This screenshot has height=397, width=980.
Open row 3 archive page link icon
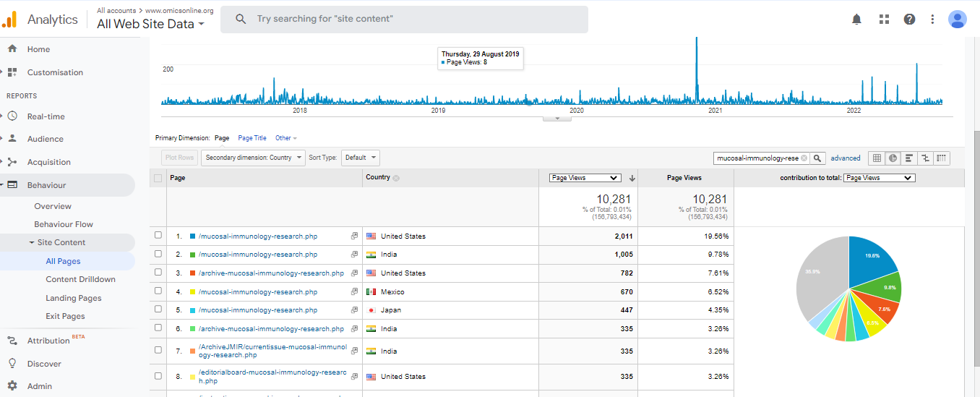354,273
